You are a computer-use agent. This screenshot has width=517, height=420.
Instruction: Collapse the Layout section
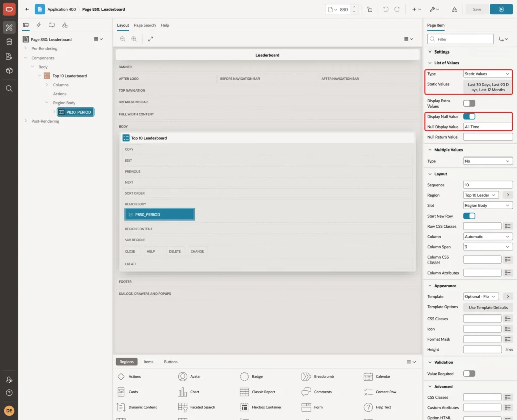[430, 174]
